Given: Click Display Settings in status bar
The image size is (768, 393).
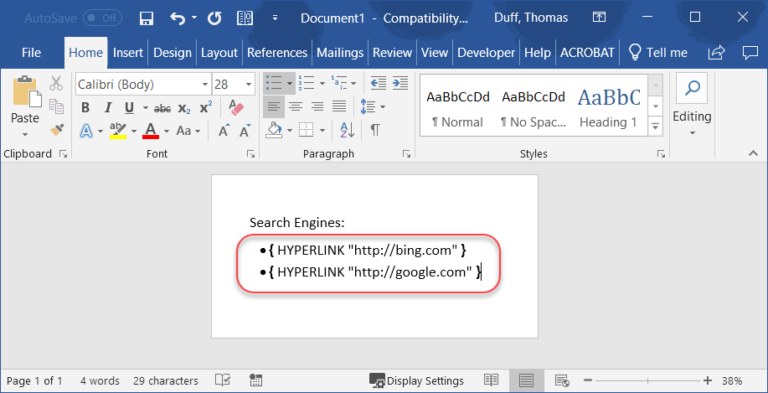Looking at the screenshot, I should 416,381.
